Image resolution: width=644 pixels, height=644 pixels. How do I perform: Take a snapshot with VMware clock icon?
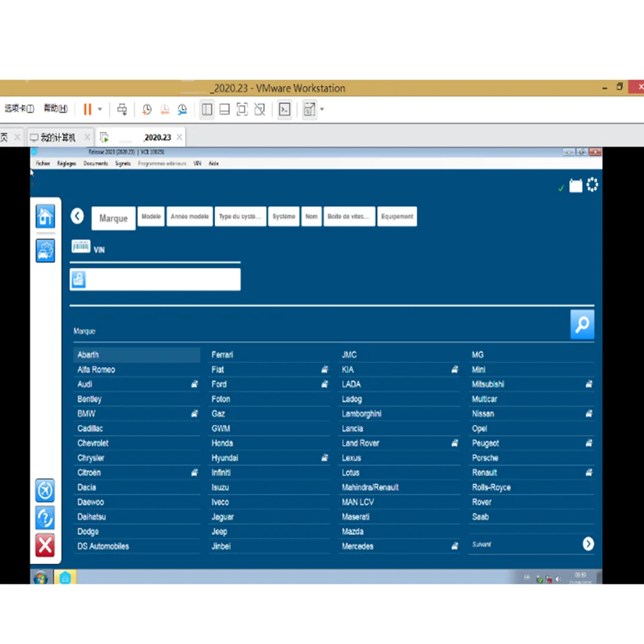coord(147,109)
